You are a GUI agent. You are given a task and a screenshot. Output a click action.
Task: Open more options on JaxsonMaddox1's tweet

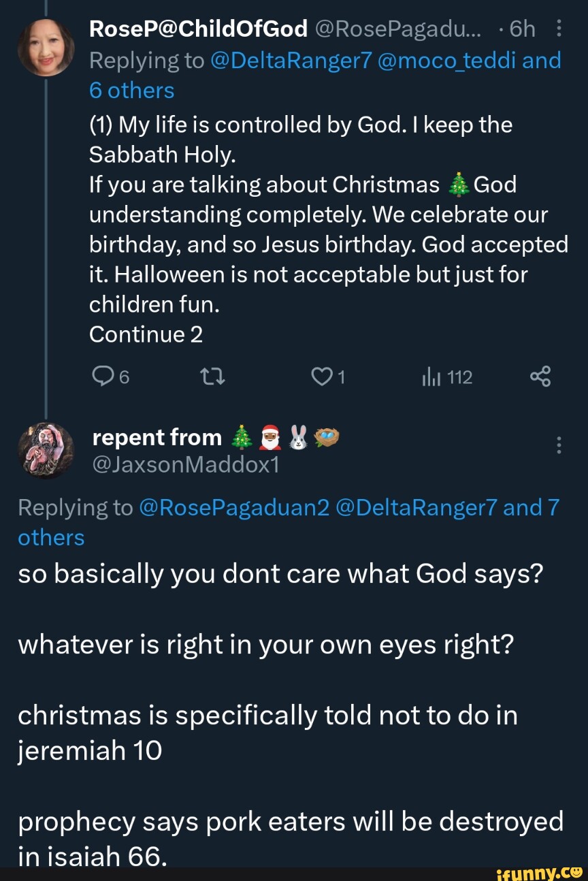coord(559,446)
